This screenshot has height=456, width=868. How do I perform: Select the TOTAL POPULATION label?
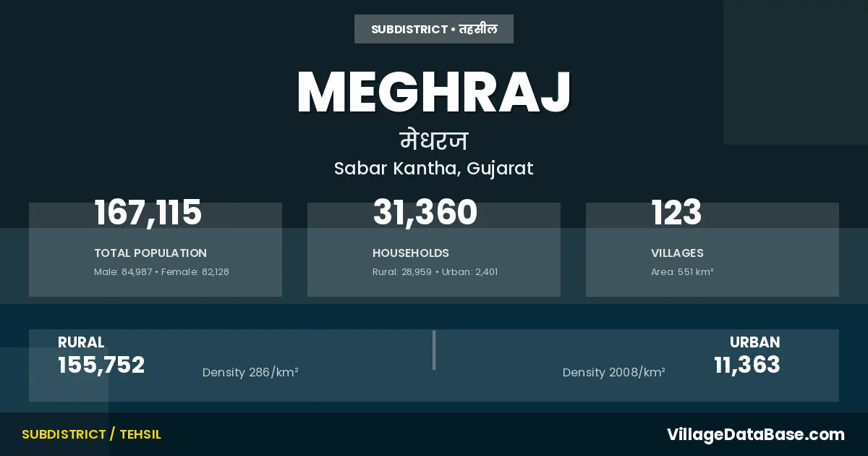[150, 253]
